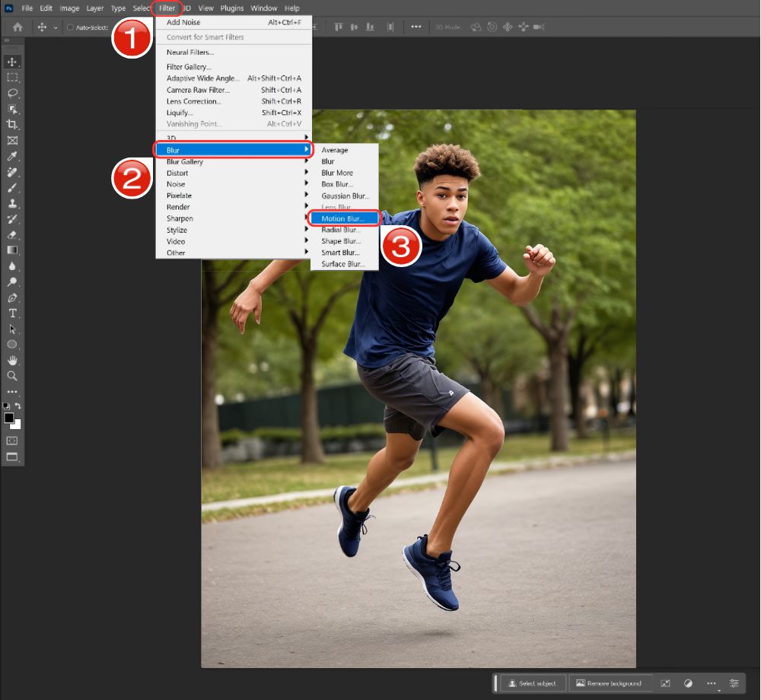Activate the Crop tool
Viewport: 761px width, 700px height.
12,124
